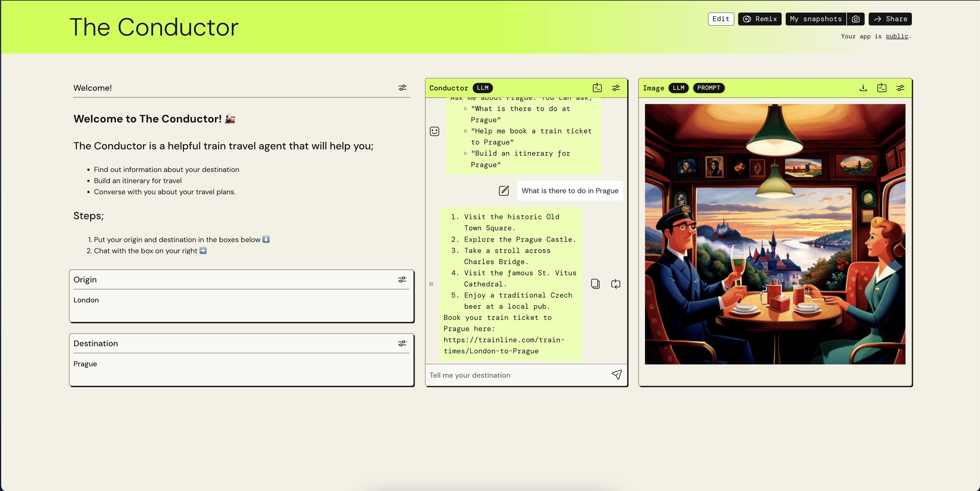
Task: Share the app
Action: pos(890,19)
